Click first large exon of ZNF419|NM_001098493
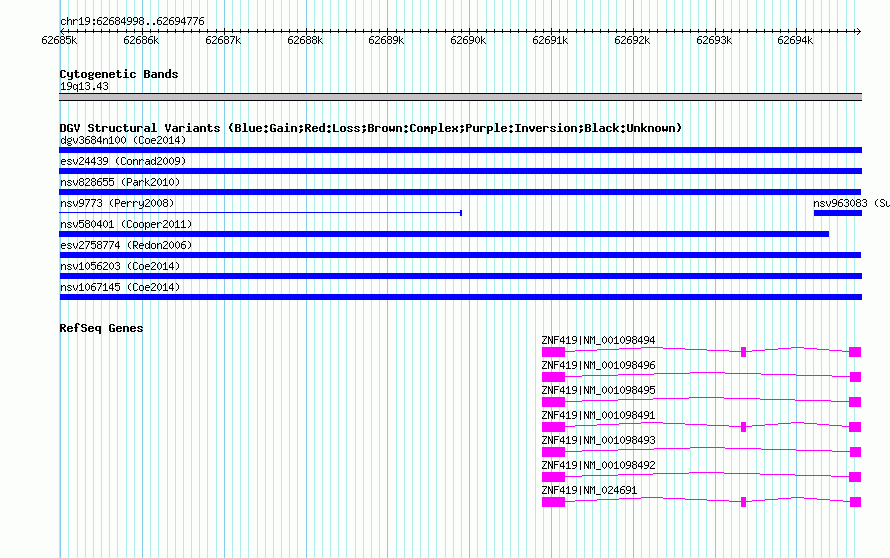 pyautogui.click(x=553, y=452)
